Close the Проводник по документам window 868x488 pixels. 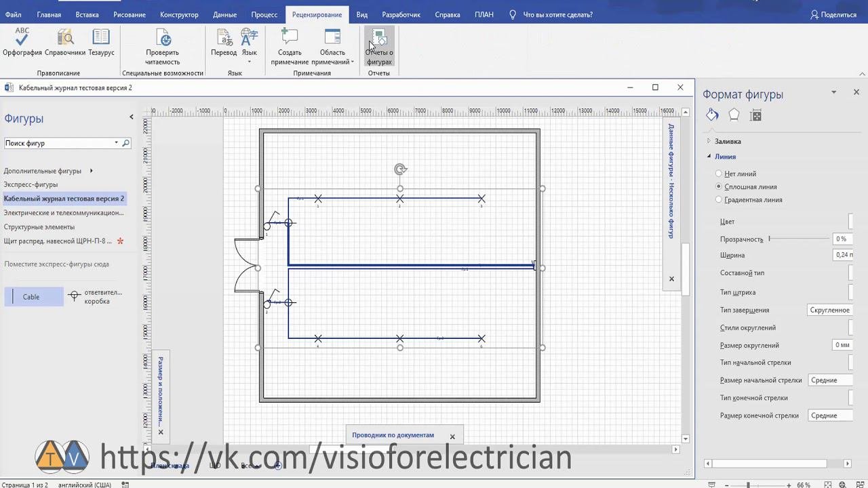(x=452, y=436)
